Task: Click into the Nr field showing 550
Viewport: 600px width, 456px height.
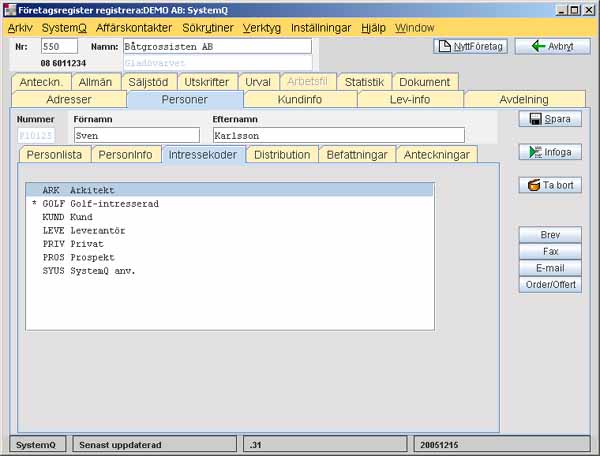Action: click(59, 46)
